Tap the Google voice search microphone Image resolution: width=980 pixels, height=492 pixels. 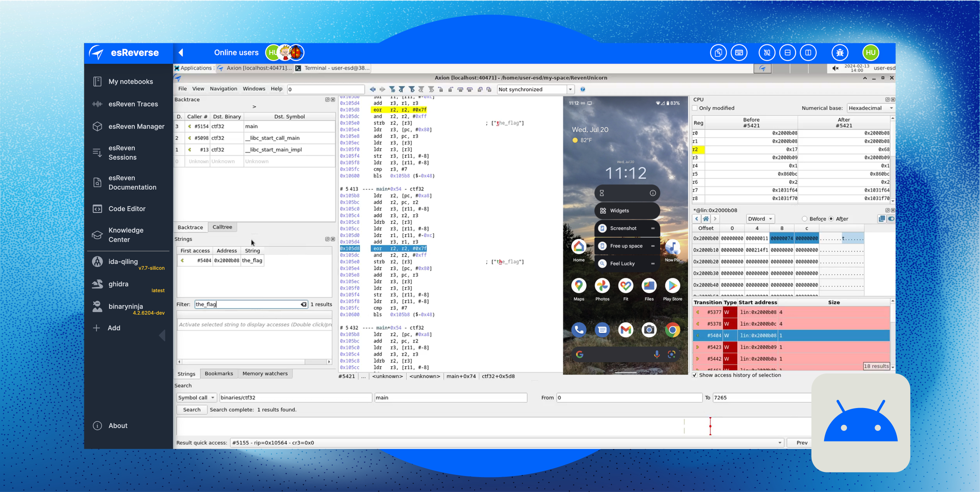point(657,355)
